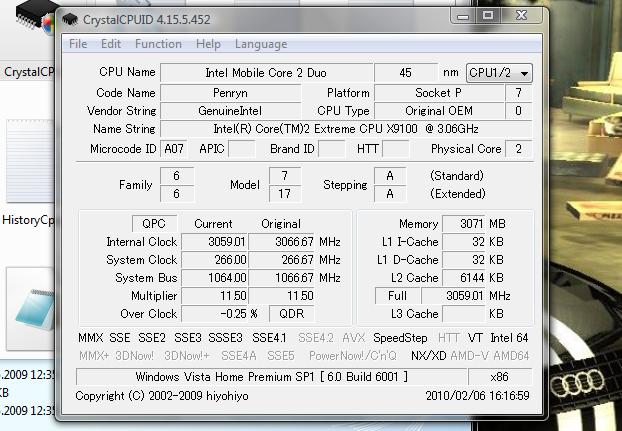Select the CrystalCPUID desktop icon behind the window
This screenshot has width=622, height=431.
pos(35,18)
